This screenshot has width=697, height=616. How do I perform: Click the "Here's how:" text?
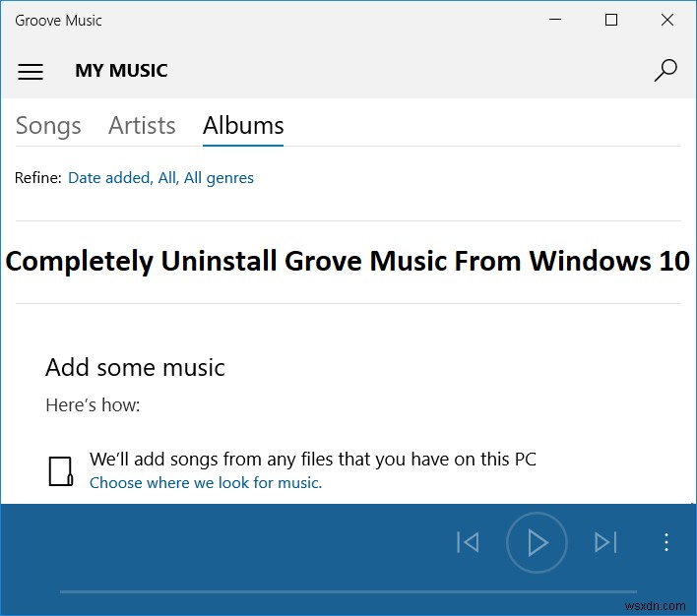pos(93,404)
